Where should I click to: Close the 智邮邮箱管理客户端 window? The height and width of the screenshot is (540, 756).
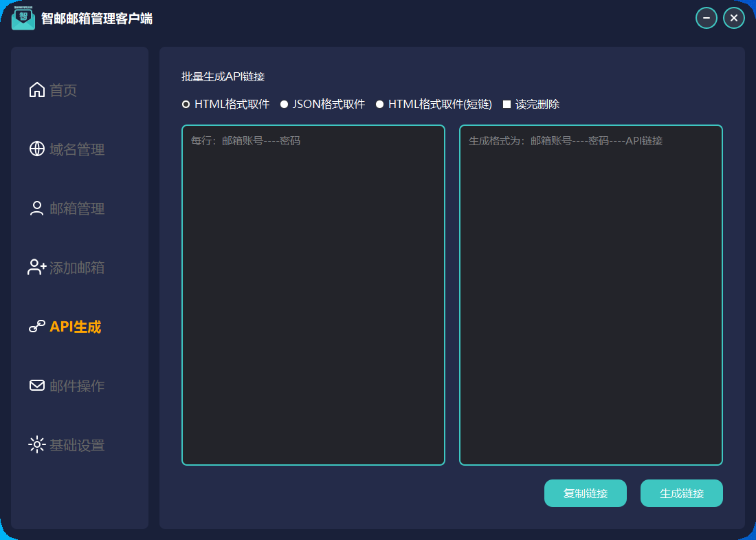point(734,18)
